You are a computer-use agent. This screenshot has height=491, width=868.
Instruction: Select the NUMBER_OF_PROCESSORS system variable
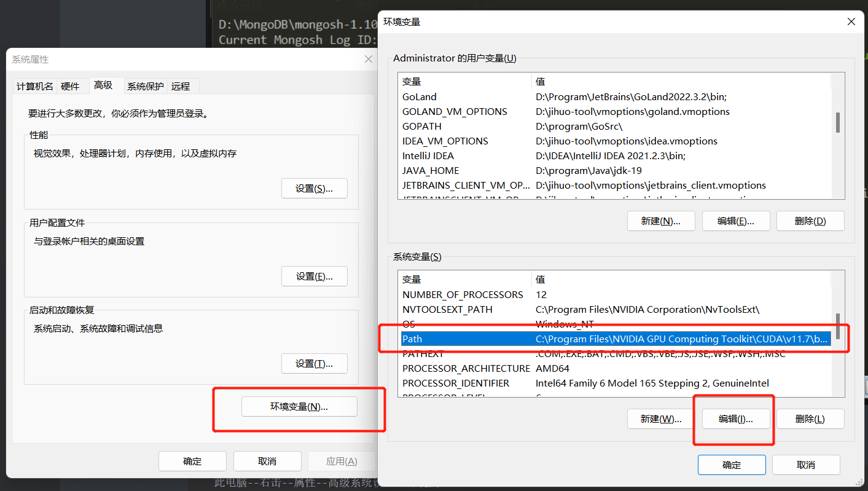[x=616, y=295]
